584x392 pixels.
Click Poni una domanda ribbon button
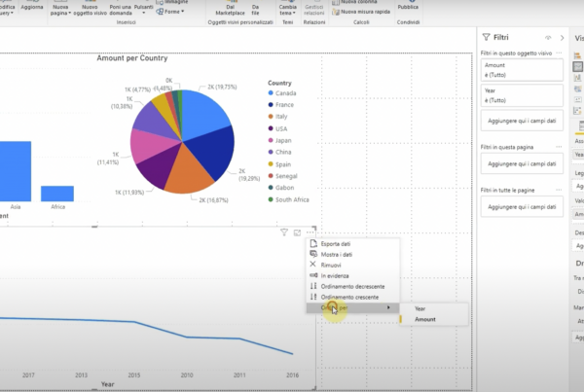coord(121,10)
